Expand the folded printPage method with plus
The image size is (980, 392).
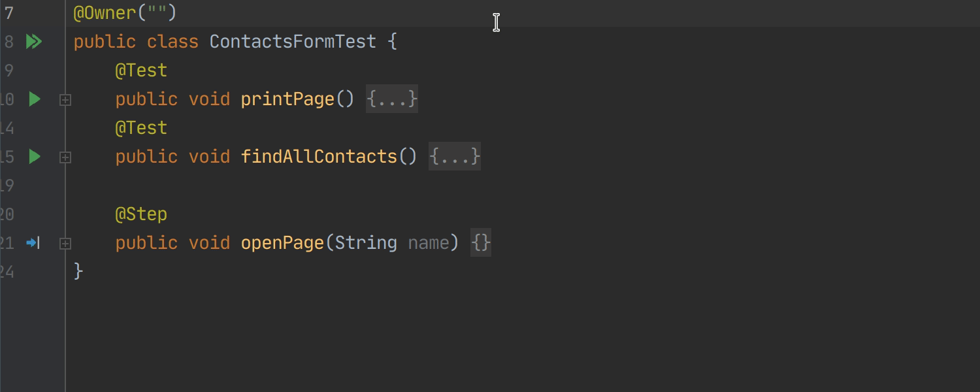(x=65, y=100)
